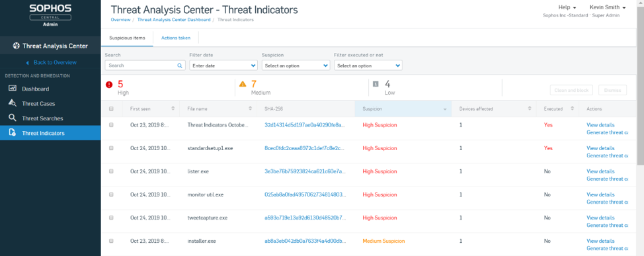Open the Suspicion filter dropdown
Image resolution: width=644 pixels, height=256 pixels.
[x=296, y=65]
